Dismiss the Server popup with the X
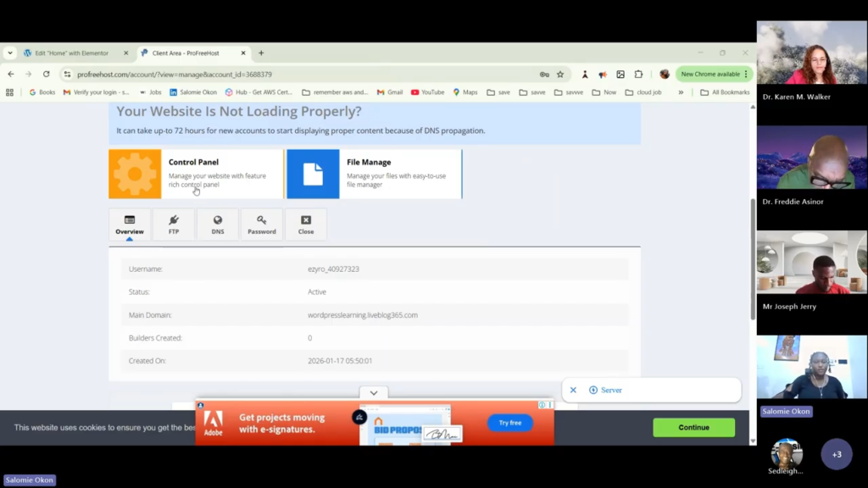Screen dimensions: 868x488 pyautogui.click(x=573, y=390)
